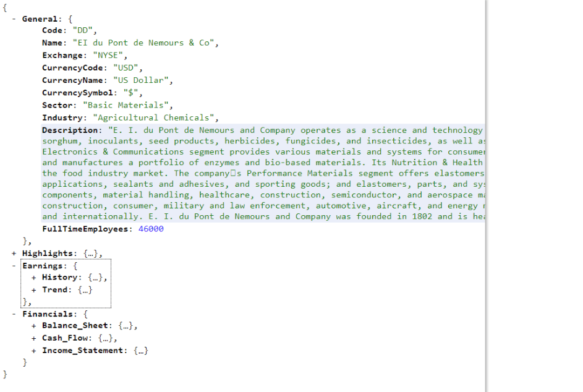Click the Exchange key

click(62, 56)
